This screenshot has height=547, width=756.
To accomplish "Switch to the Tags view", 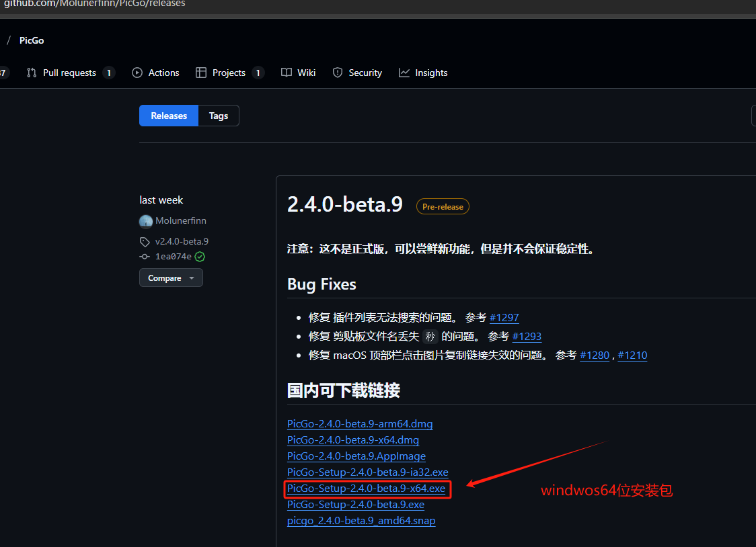I will (x=219, y=116).
